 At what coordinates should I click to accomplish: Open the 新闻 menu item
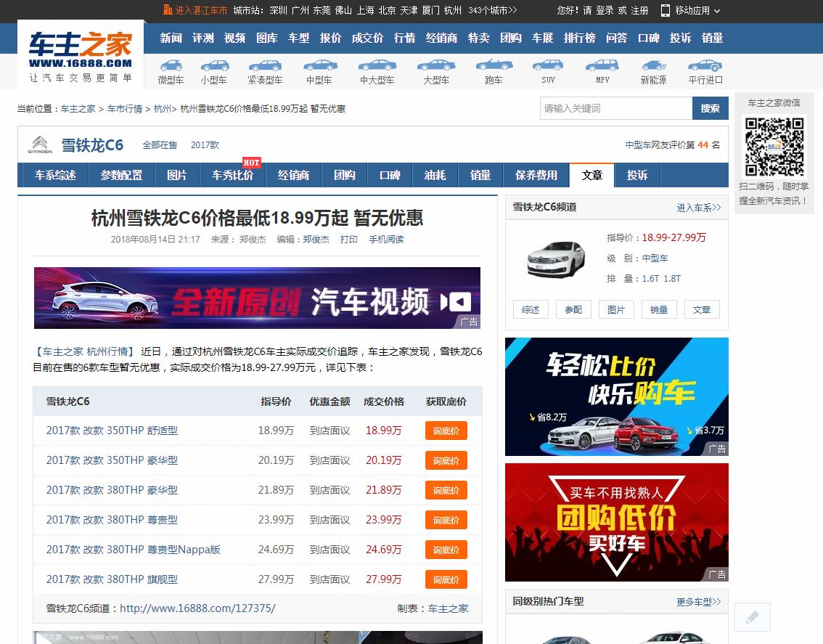tap(171, 38)
